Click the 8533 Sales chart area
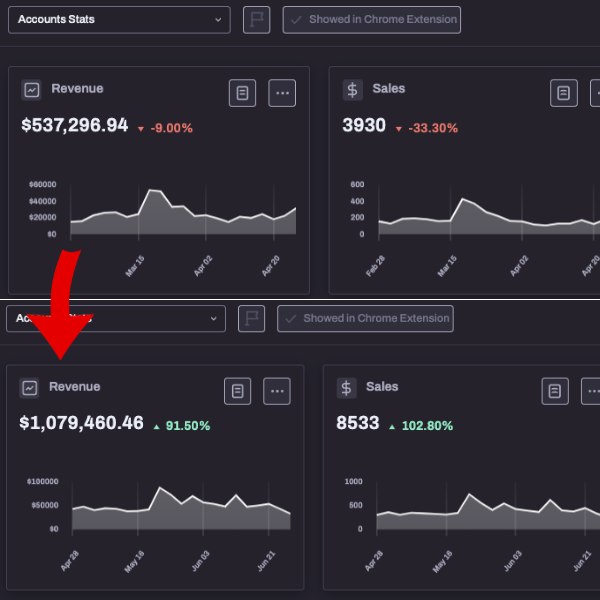The image size is (600, 600). (470, 512)
